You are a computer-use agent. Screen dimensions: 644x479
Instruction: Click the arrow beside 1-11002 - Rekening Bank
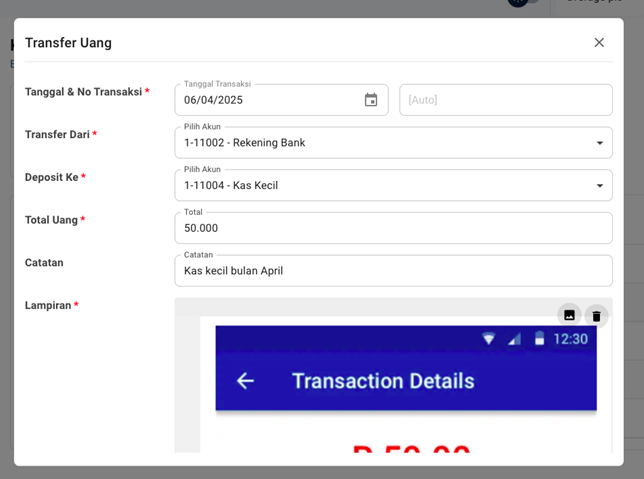600,143
